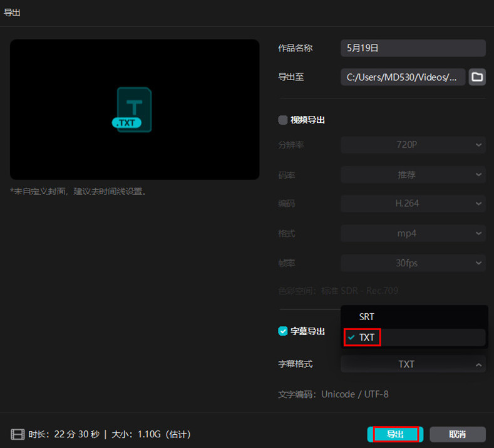
Task: Click the film strip duration icon
Action: coord(18,434)
